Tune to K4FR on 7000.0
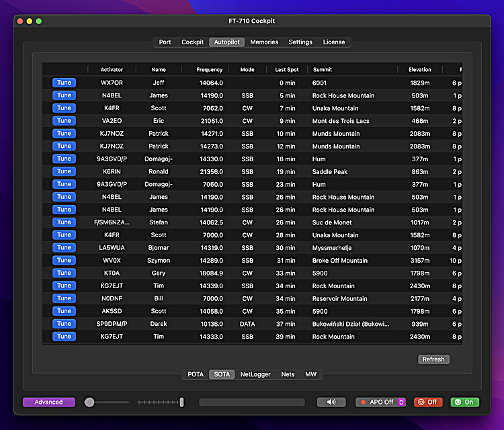Image resolution: width=504 pixels, height=430 pixels. pos(64,235)
